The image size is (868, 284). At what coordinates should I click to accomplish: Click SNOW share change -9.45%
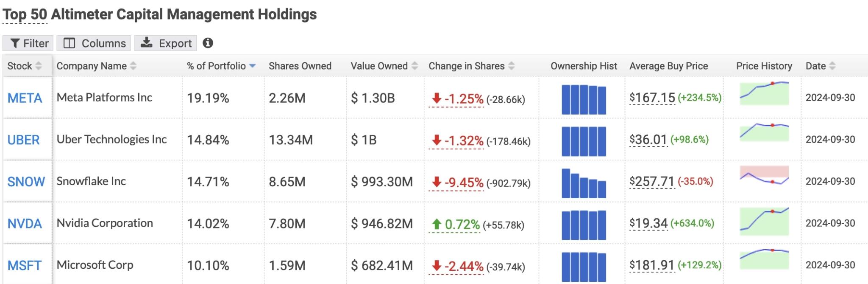[457, 183]
